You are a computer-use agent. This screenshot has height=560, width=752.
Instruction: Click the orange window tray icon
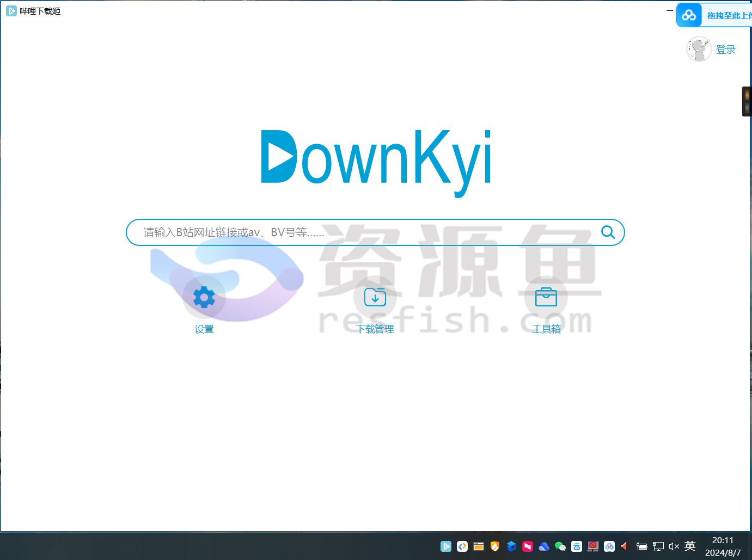pos(479,546)
